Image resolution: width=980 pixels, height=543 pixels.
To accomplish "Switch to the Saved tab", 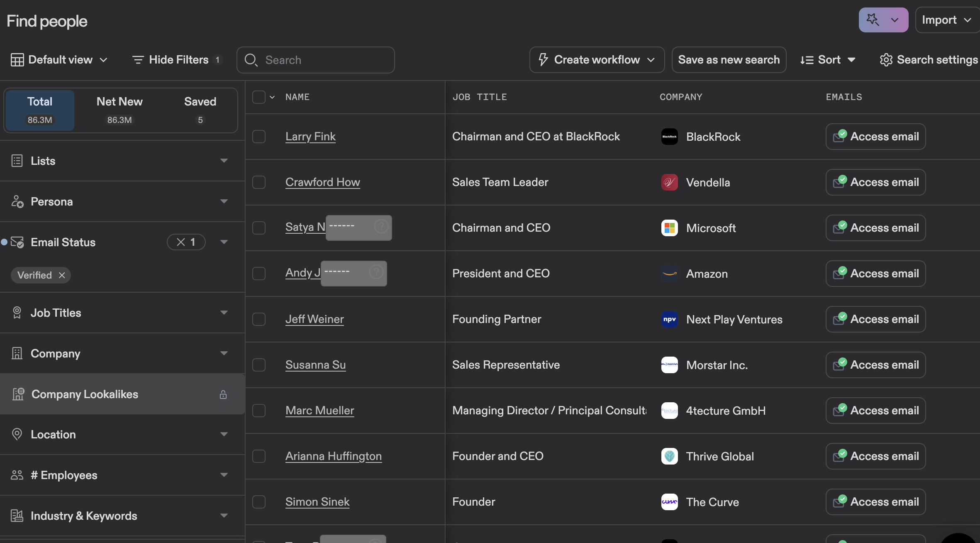I will point(200,110).
